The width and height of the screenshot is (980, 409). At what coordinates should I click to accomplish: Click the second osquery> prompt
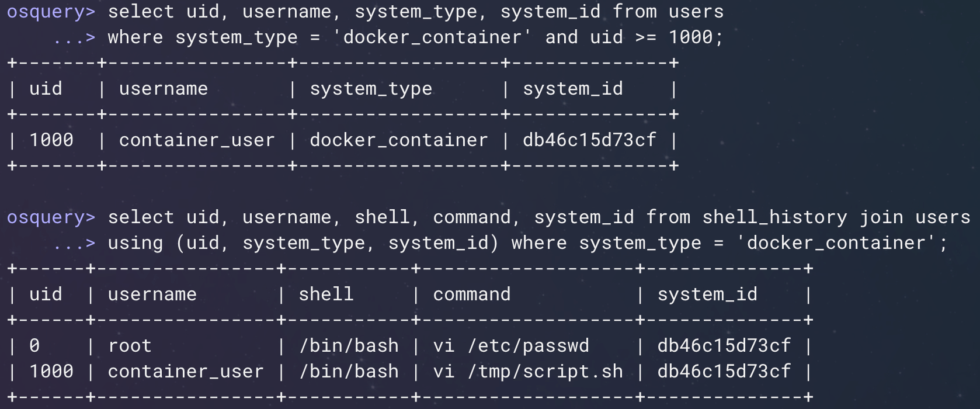coord(51,218)
